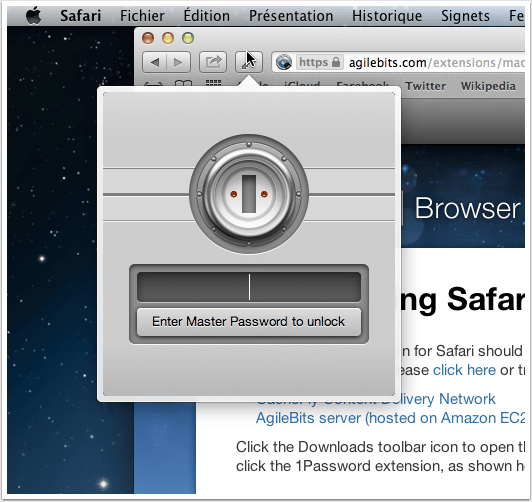Open the Fichier menu
Screen dimensions: 532x502
142,16
